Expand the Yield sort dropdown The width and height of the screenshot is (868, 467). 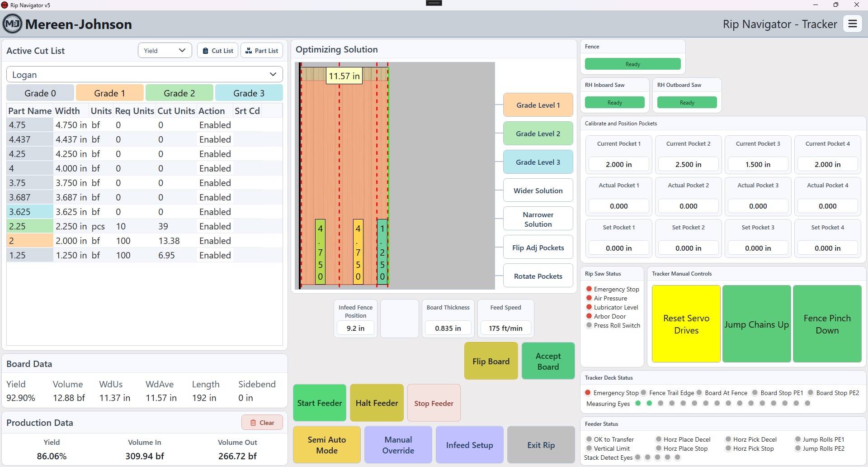[x=165, y=51]
